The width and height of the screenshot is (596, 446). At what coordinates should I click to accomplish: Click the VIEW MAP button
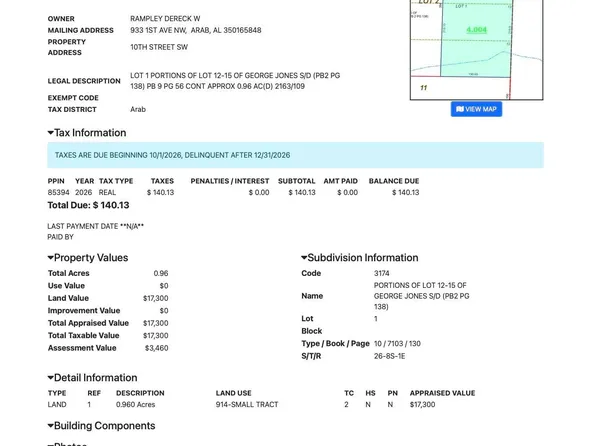pyautogui.click(x=476, y=109)
